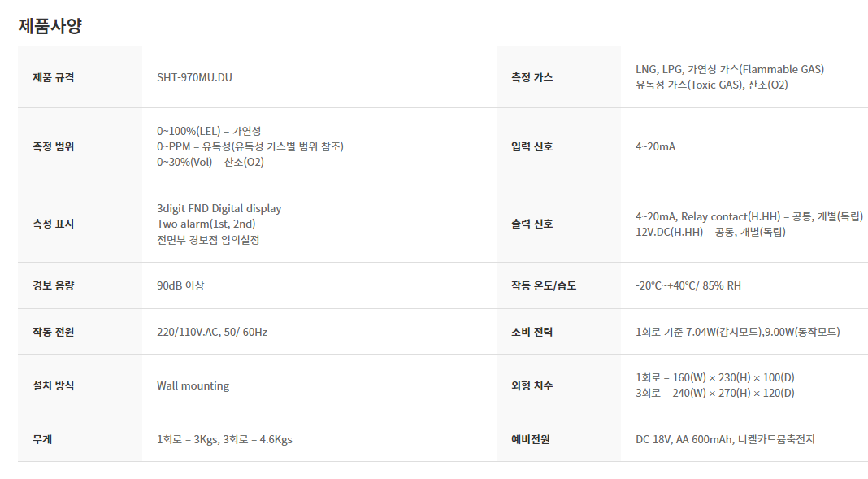Select the SHT-970MU.DU model value
Viewport: 868px width, 479px height.
click(x=194, y=77)
